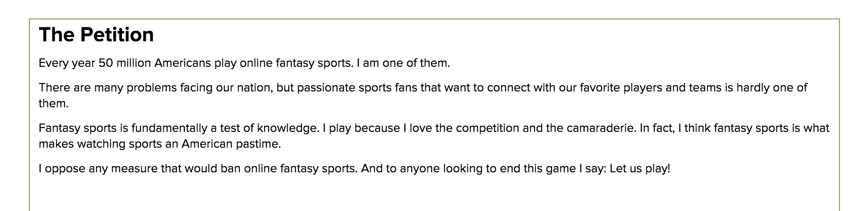Image resolution: width=868 pixels, height=211 pixels.
Task: Click the phrase "online fantasy sports" in first paragraph
Action: coord(296,63)
